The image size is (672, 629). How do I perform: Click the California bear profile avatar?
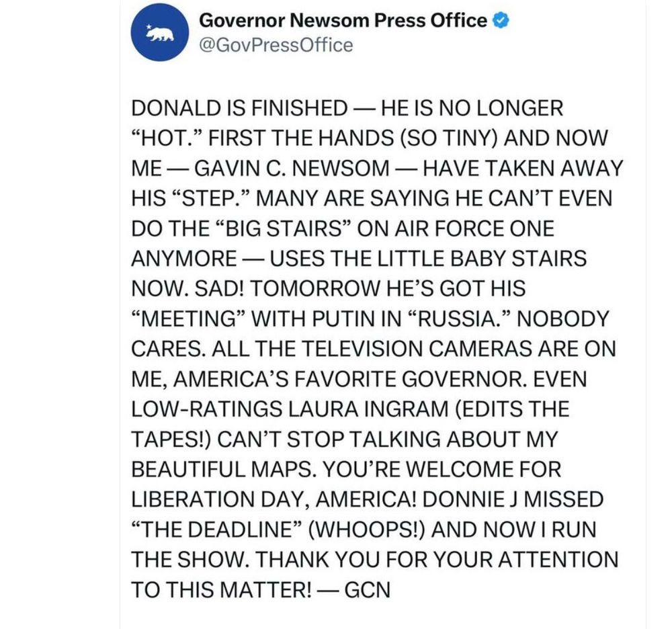point(159,34)
